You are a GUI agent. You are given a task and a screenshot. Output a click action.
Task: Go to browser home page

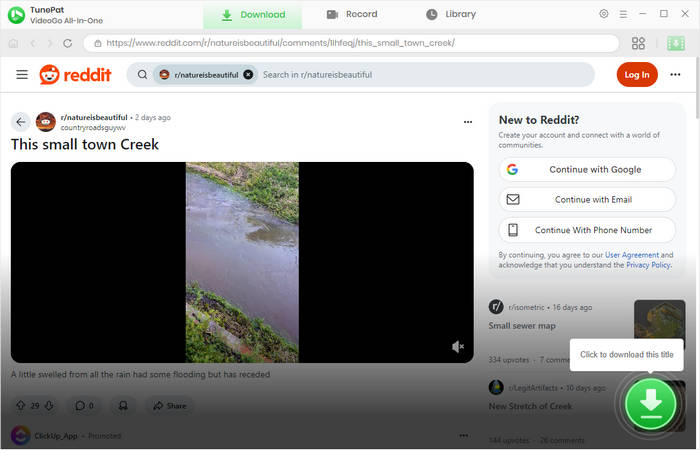coord(14,43)
